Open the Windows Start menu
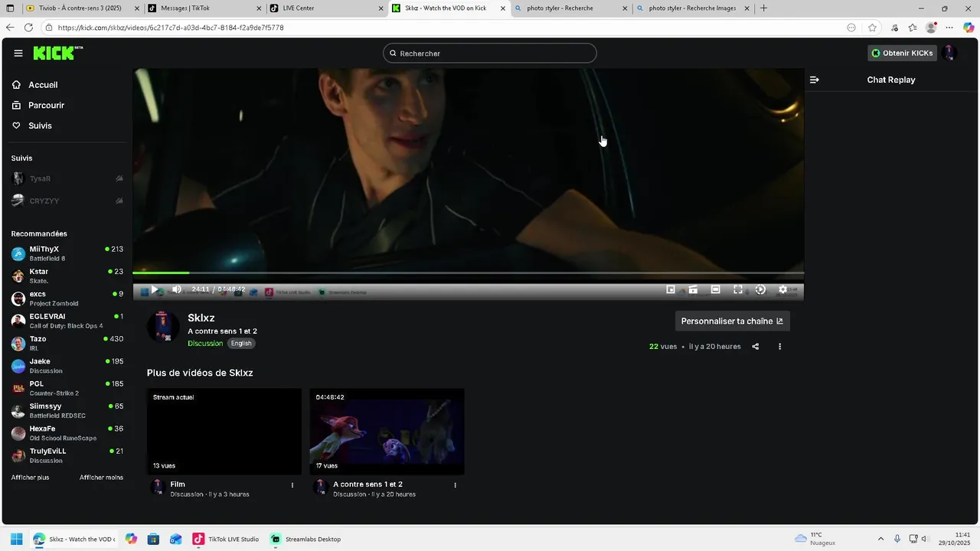 click(x=15, y=540)
